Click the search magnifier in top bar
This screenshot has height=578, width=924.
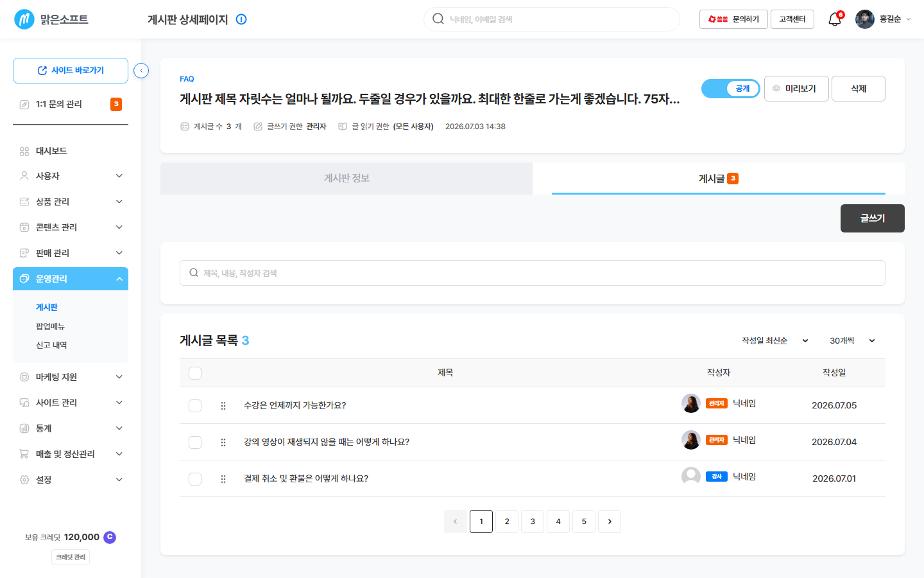(x=438, y=19)
